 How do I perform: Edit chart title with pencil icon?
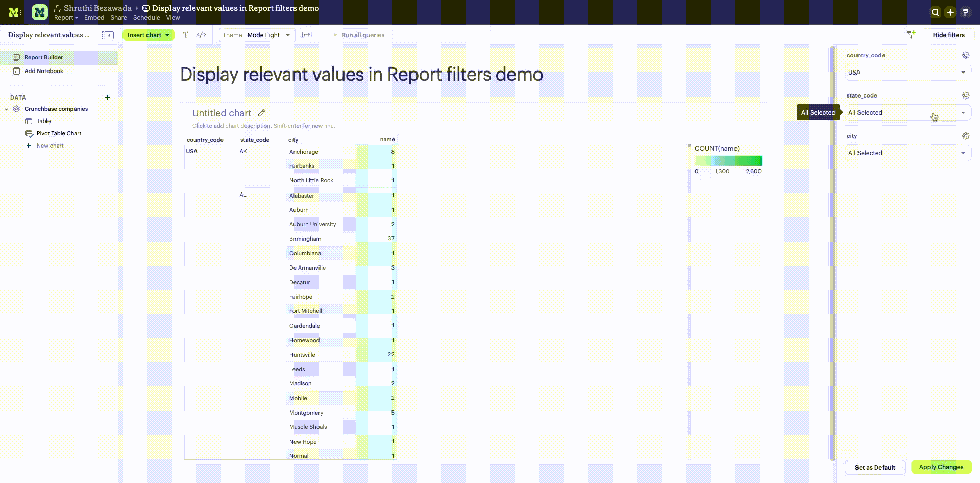[261, 113]
